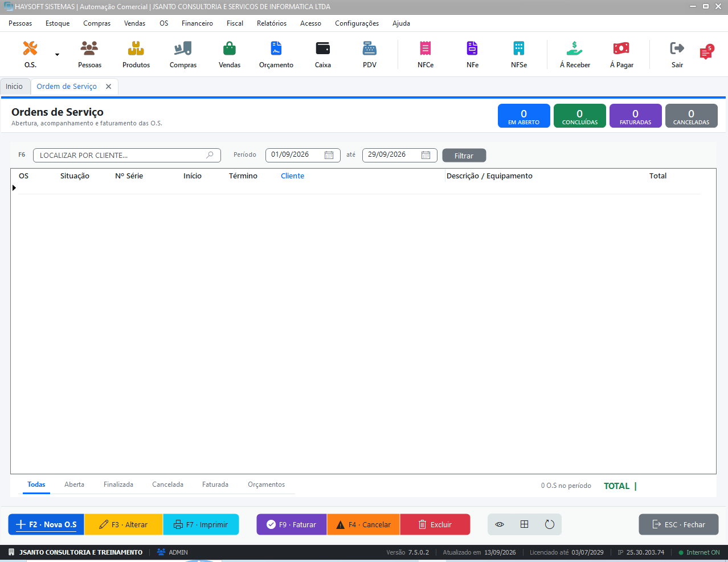Click the FATURADAS counter card
This screenshot has height=562, width=728.
click(636, 116)
